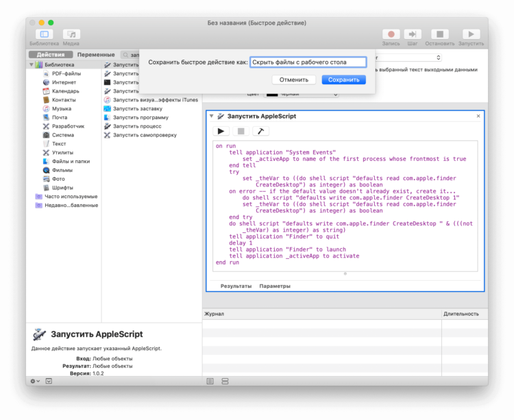This screenshot has height=420, width=514.
Task: Toggle the description pane button
Action: (x=49, y=381)
